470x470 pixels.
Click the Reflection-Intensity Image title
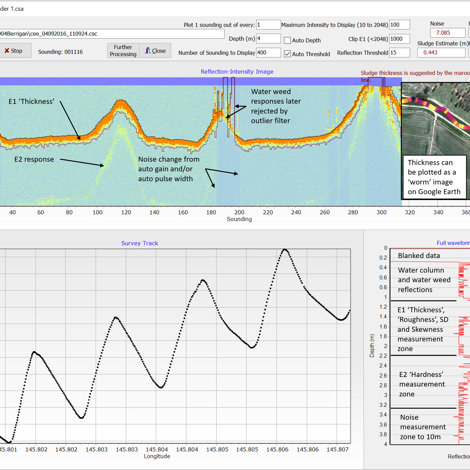point(237,72)
